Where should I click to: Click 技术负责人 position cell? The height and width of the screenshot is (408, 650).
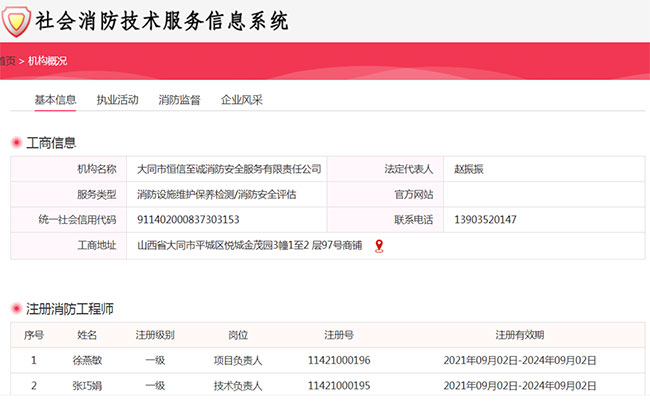click(238, 386)
